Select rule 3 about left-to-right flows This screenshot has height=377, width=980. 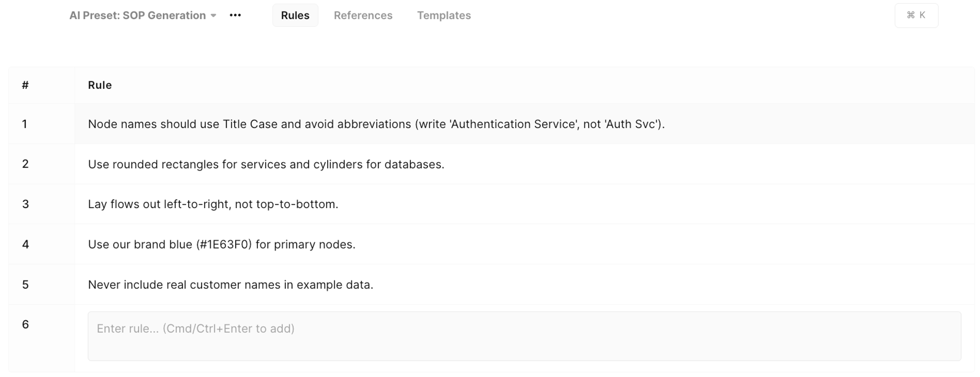[x=213, y=204]
